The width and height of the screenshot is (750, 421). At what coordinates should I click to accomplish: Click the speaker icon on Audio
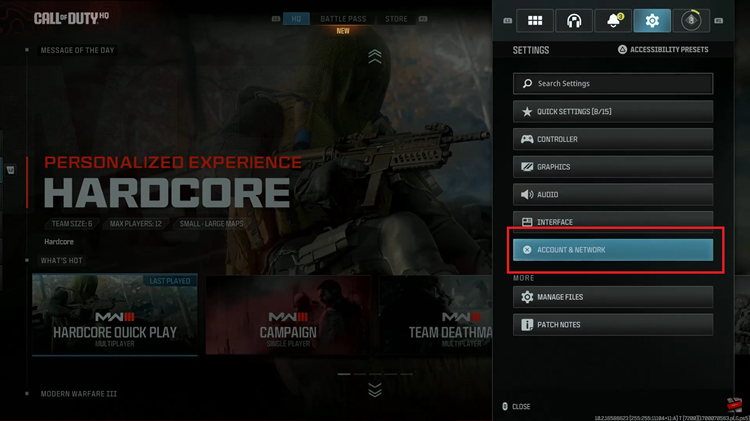pos(527,195)
